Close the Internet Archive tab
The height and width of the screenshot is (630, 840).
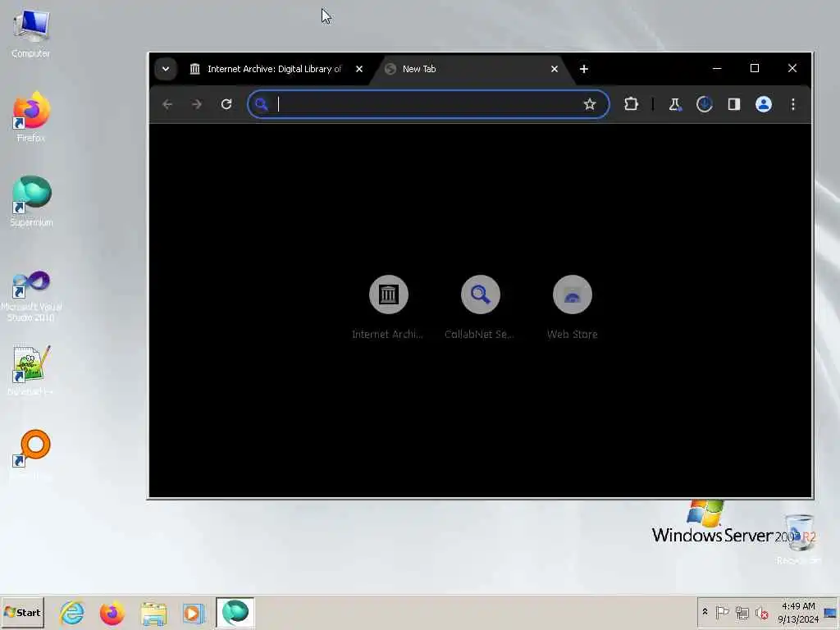click(x=359, y=69)
